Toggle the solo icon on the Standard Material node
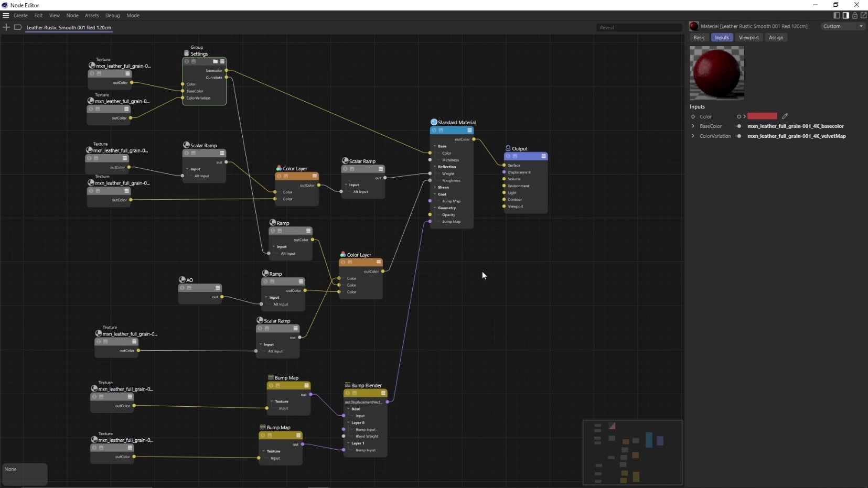The width and height of the screenshot is (868, 488). tap(434, 130)
